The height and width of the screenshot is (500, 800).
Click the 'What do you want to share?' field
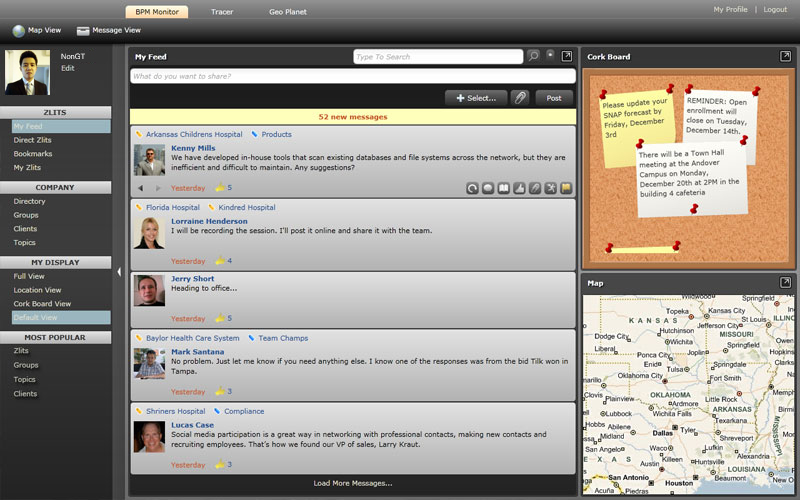[352, 76]
